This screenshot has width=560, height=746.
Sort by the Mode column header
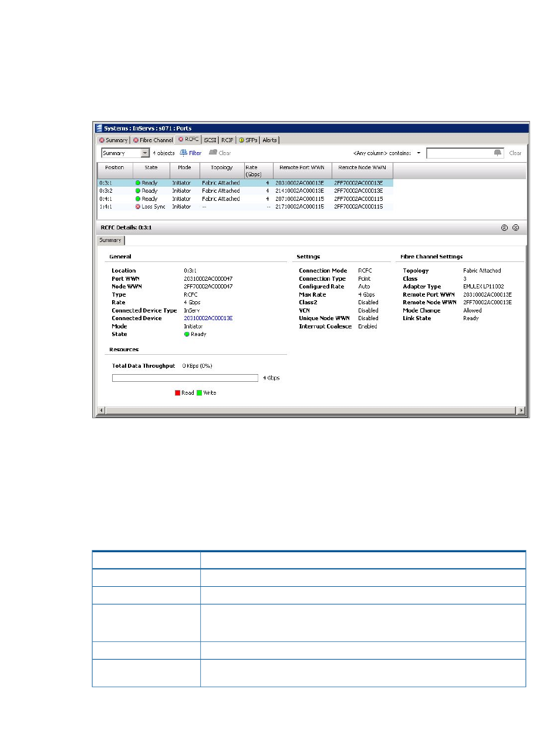[x=184, y=171]
